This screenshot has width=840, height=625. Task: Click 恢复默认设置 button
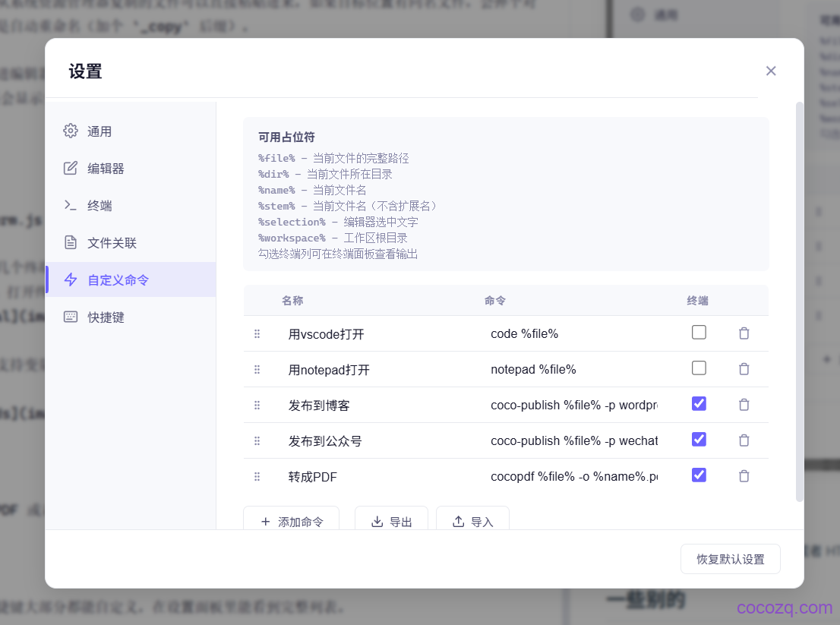pyautogui.click(x=730, y=559)
